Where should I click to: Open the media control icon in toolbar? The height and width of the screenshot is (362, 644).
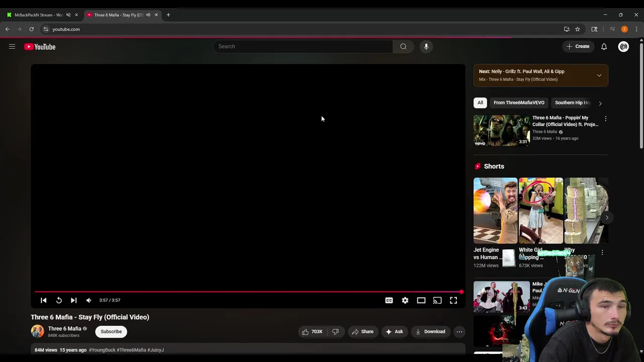click(x=612, y=29)
